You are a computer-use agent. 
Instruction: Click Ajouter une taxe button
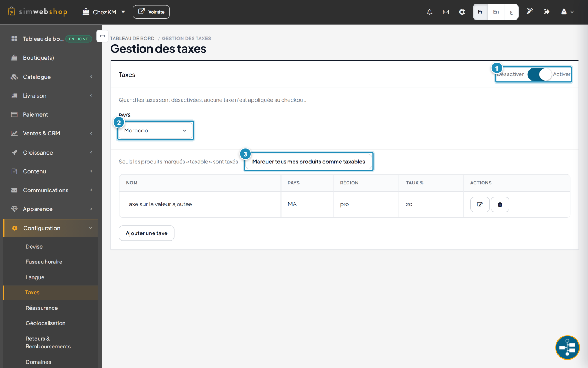click(146, 233)
